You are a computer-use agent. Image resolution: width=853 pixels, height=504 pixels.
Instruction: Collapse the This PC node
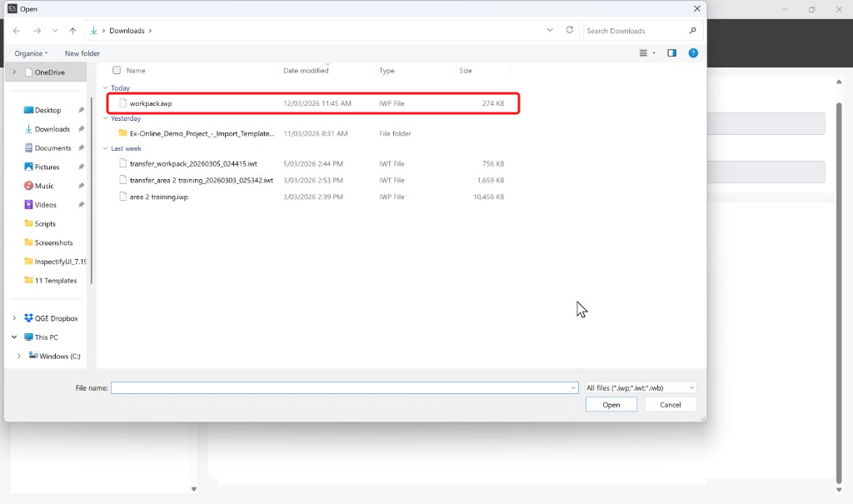pos(14,337)
